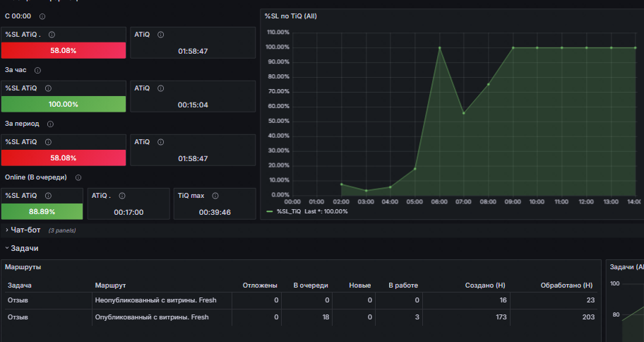Sort table by Создано (Н) column
This screenshot has width=644, height=342.
(485, 285)
